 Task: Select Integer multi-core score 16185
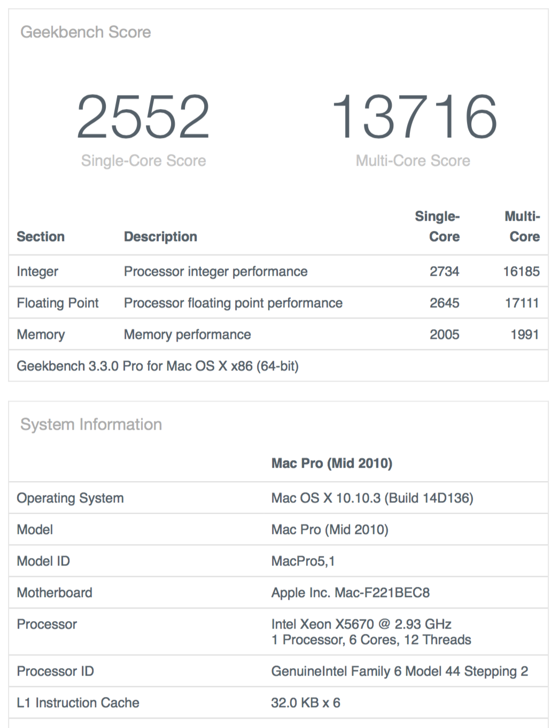[x=522, y=272]
